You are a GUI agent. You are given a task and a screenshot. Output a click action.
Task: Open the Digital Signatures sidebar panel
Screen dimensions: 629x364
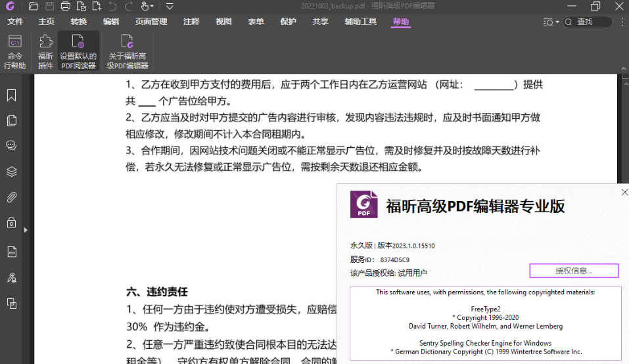[12, 278]
